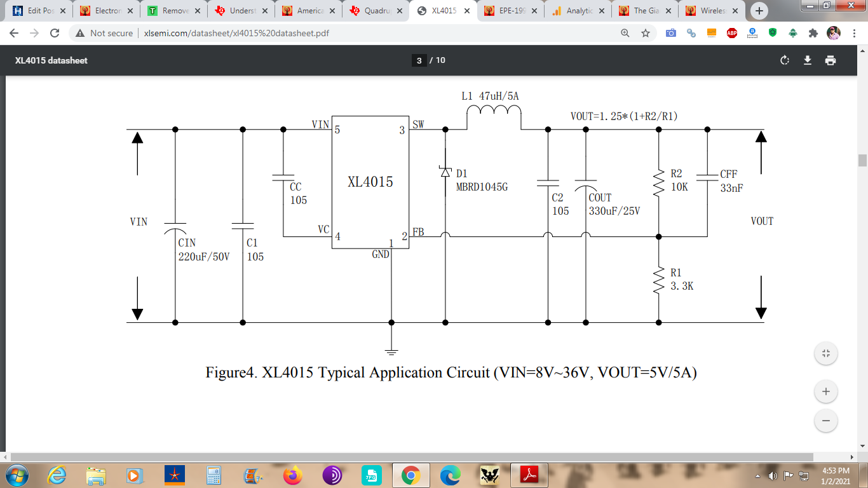868x488 pixels.
Task: Open a new tab with the plus button
Action: coord(759,11)
